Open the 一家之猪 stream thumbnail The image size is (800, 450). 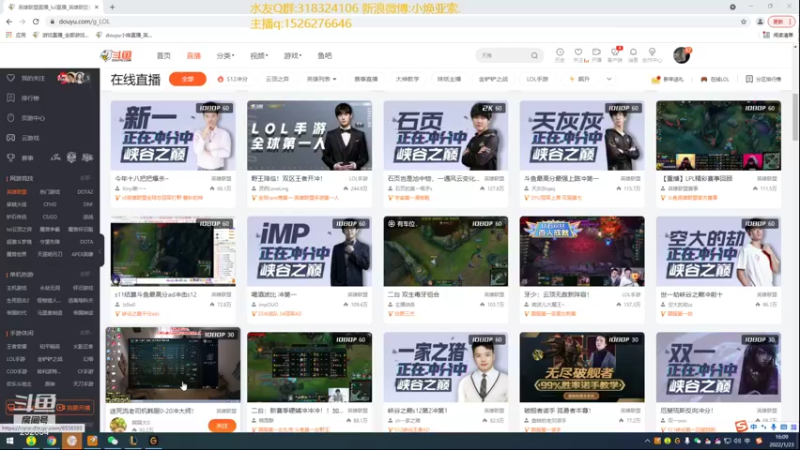pos(445,367)
